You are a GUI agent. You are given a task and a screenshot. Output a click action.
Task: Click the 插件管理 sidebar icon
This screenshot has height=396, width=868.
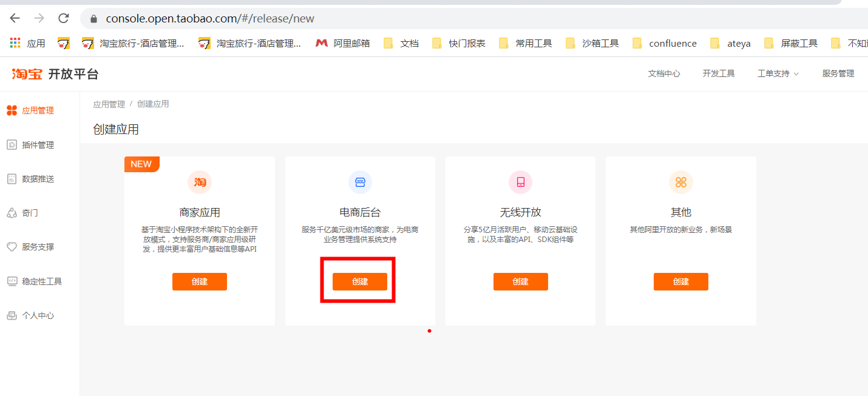click(12, 144)
